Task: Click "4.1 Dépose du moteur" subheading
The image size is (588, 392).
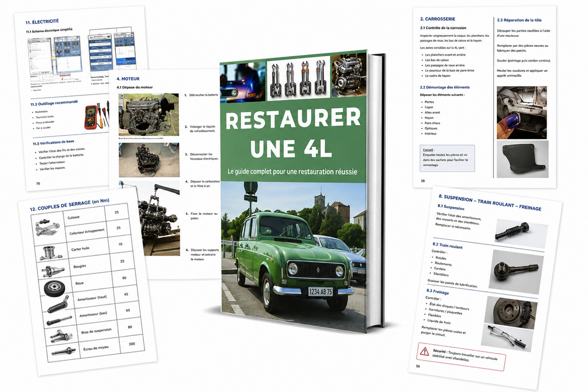Action: [x=135, y=87]
